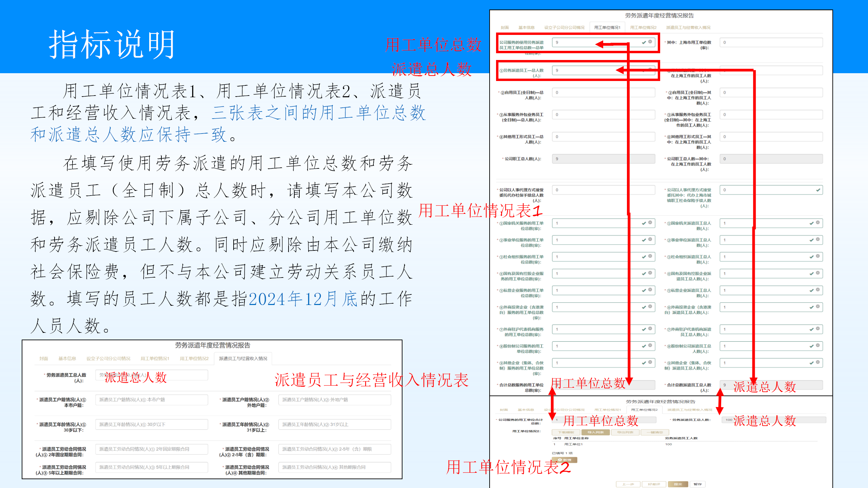Click clear icon in 私营企业服务的用工单位 field

click(x=650, y=290)
